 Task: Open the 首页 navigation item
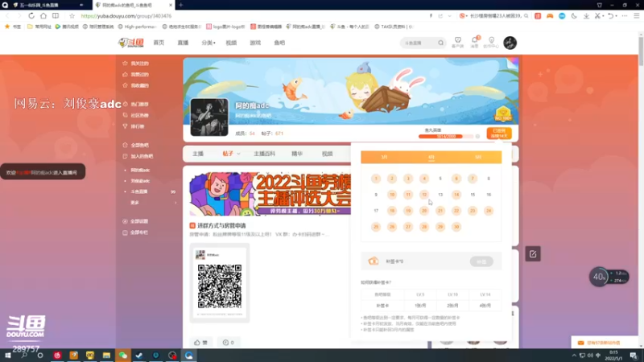point(159,43)
